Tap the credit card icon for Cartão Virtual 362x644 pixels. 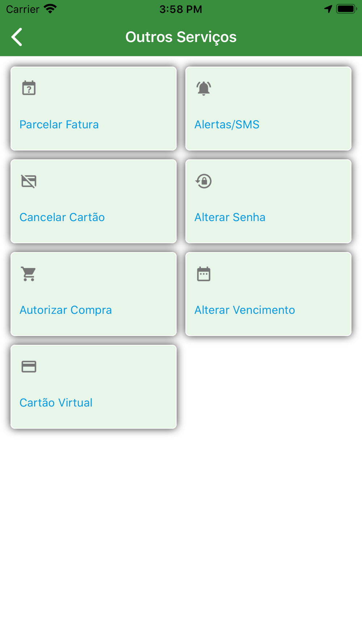click(29, 367)
